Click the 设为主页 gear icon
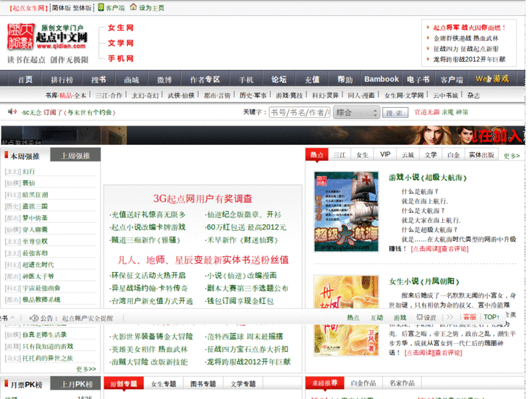Screen dimensions: 532x399 (x=133, y=7)
